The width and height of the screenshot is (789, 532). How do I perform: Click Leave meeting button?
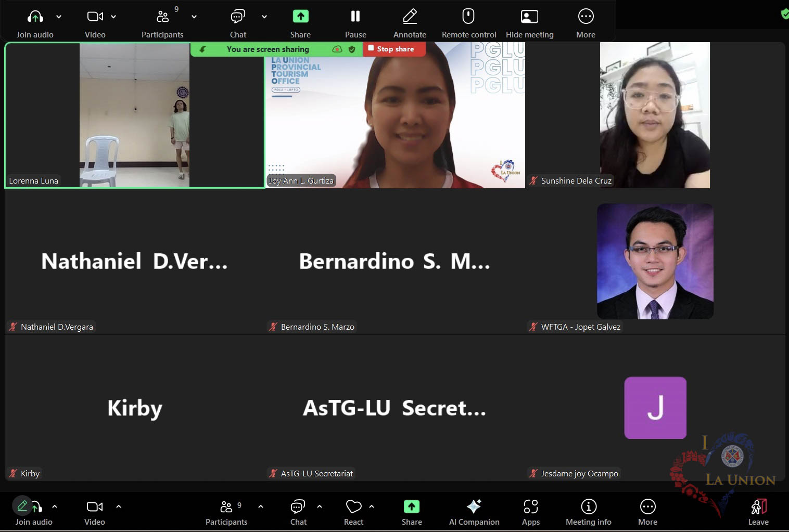pyautogui.click(x=758, y=513)
